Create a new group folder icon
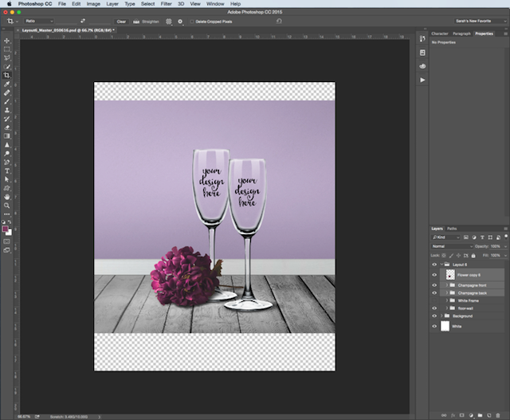The height and width of the screenshot is (420, 510). (480, 415)
